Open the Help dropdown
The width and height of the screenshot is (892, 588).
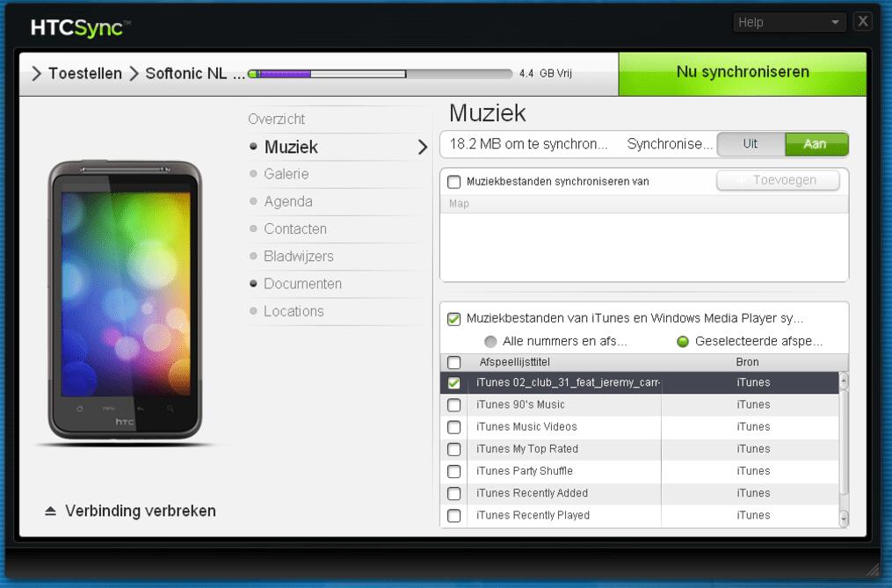tap(789, 22)
